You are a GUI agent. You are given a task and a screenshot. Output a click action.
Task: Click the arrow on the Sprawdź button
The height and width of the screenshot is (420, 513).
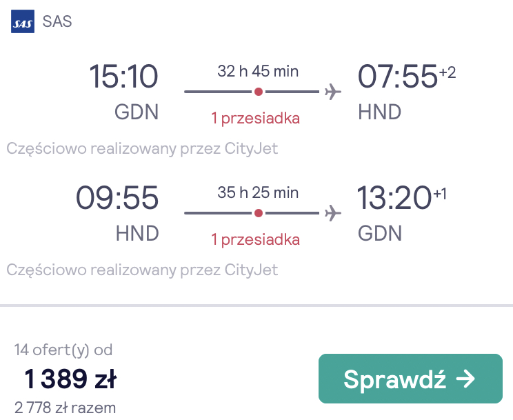point(465,379)
